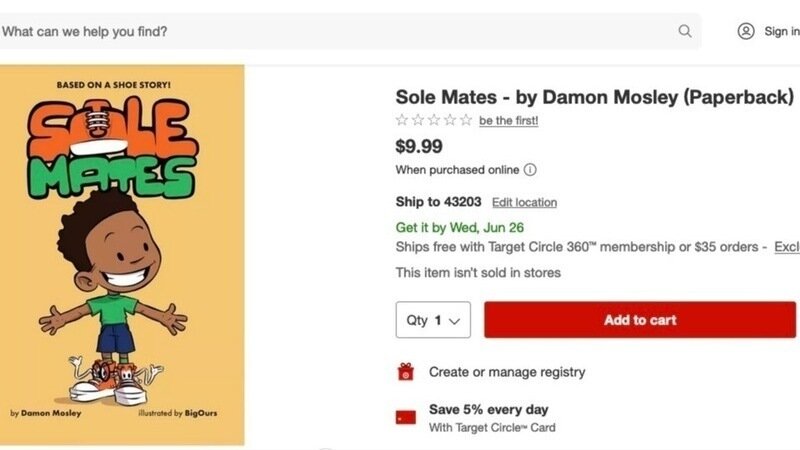The width and height of the screenshot is (800, 450).
Task: Open the Qty quantity dropdown
Action: pyautogui.click(x=433, y=320)
